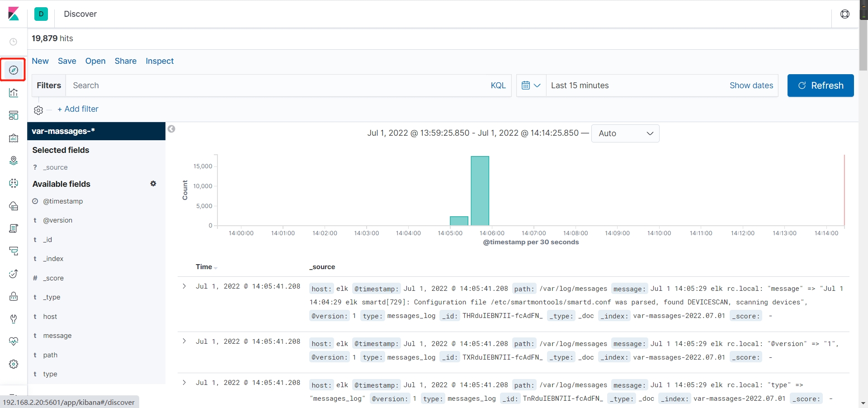Viewport: 868px width, 408px height.
Task: Open available fields filter gear
Action: 153,184
